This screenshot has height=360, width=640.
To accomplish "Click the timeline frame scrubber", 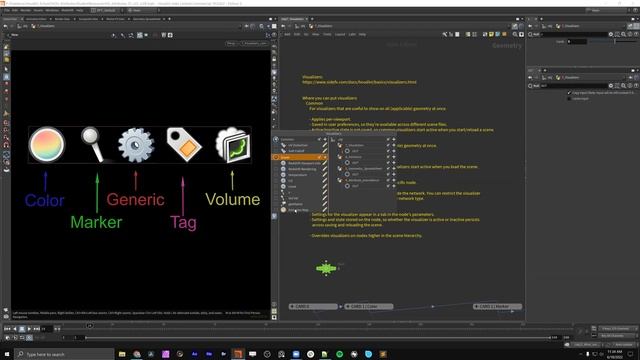I will tap(90, 325).
